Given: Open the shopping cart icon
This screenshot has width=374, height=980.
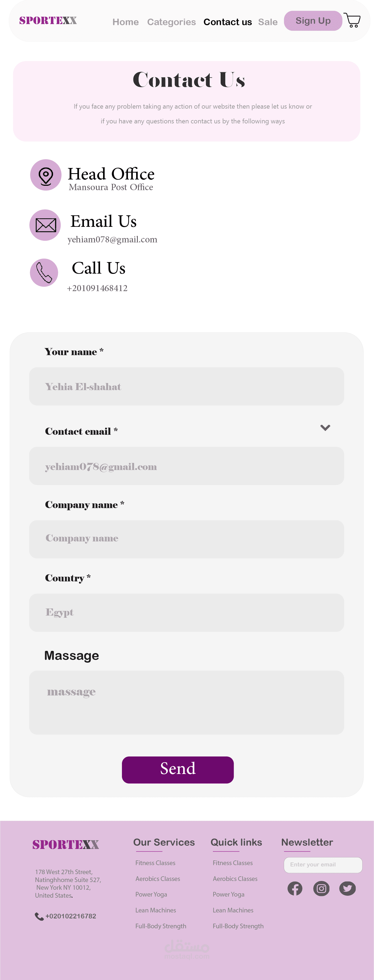Looking at the screenshot, I should coord(352,20).
